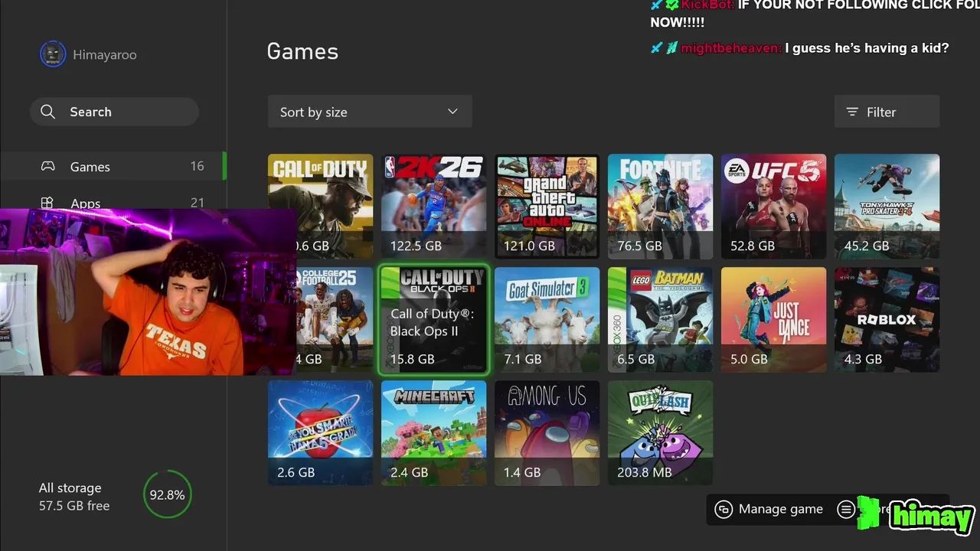Click the mightbeheaven chat username
This screenshot has height=551, width=980.
tap(731, 48)
